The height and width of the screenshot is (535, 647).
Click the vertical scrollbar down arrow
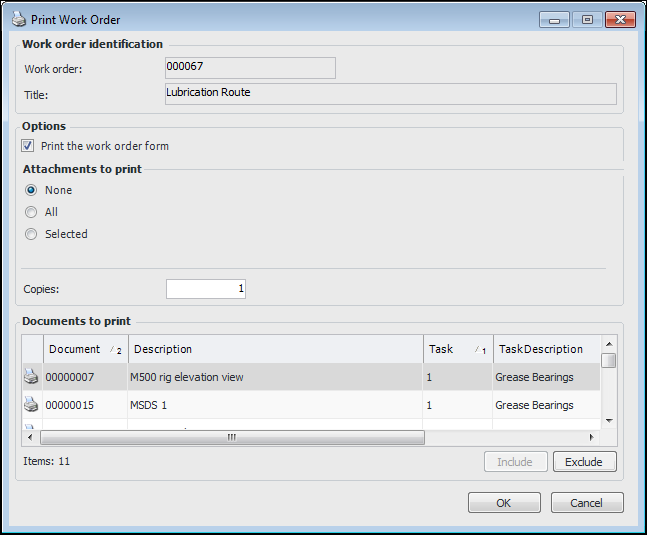coord(609,421)
